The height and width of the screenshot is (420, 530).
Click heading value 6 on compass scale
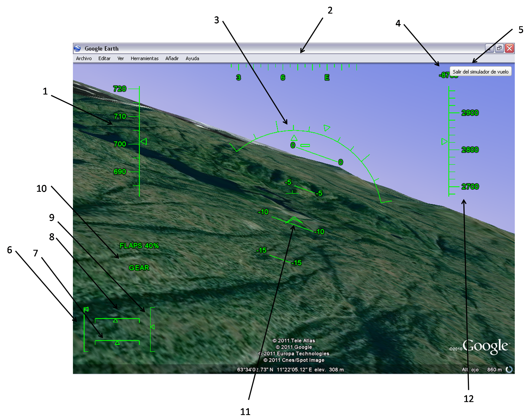pyautogui.click(x=283, y=78)
